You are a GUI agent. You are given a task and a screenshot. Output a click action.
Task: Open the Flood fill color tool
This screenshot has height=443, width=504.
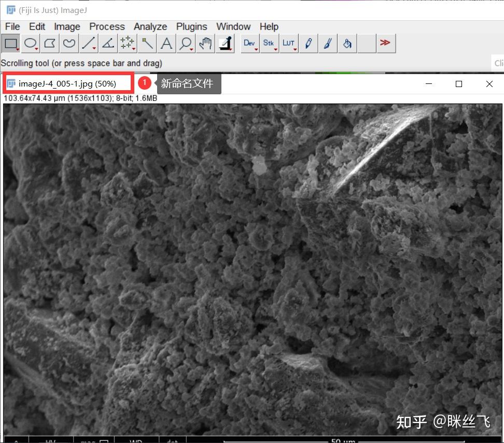pos(347,44)
